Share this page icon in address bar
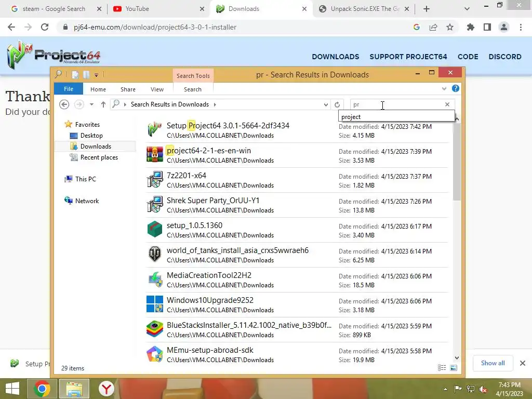The width and height of the screenshot is (532, 399). (433, 27)
